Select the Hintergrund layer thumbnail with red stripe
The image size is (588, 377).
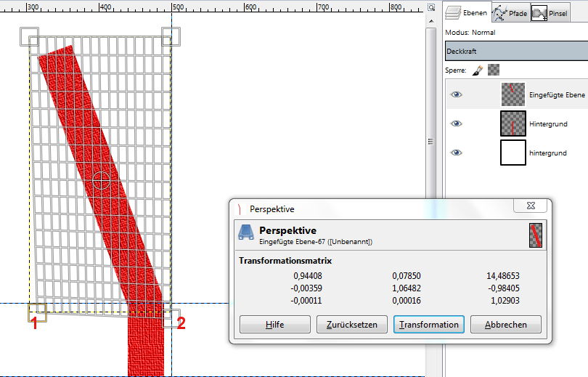click(513, 123)
